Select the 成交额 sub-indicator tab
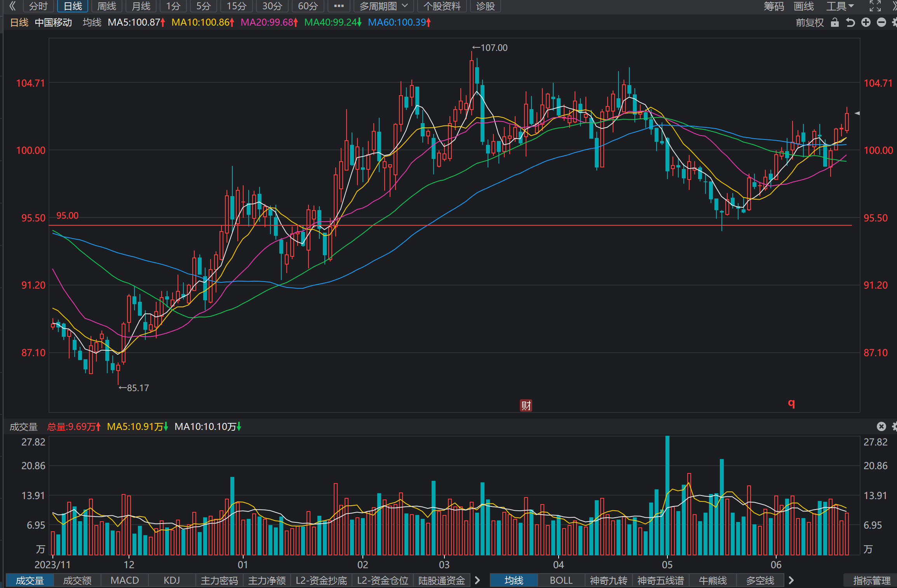This screenshot has width=897, height=588. 77,581
